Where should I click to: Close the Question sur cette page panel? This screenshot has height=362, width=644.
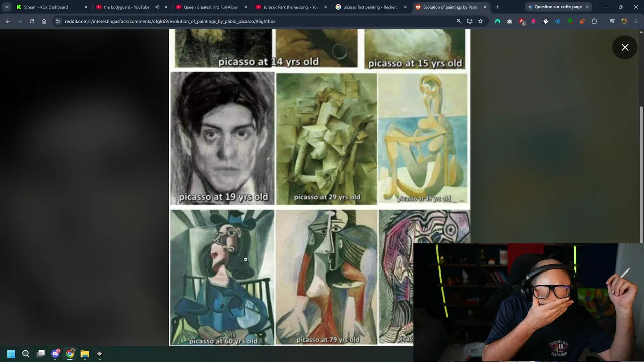coord(587,7)
